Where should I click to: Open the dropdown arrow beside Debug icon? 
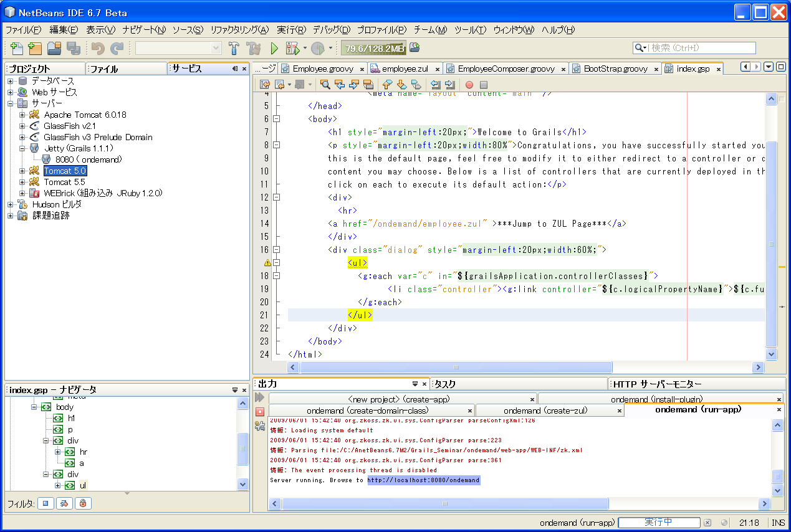tap(305, 48)
